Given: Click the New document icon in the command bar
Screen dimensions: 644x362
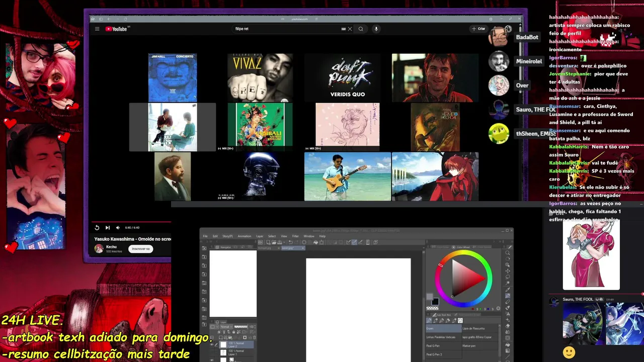Looking at the screenshot, I should 268,242.
